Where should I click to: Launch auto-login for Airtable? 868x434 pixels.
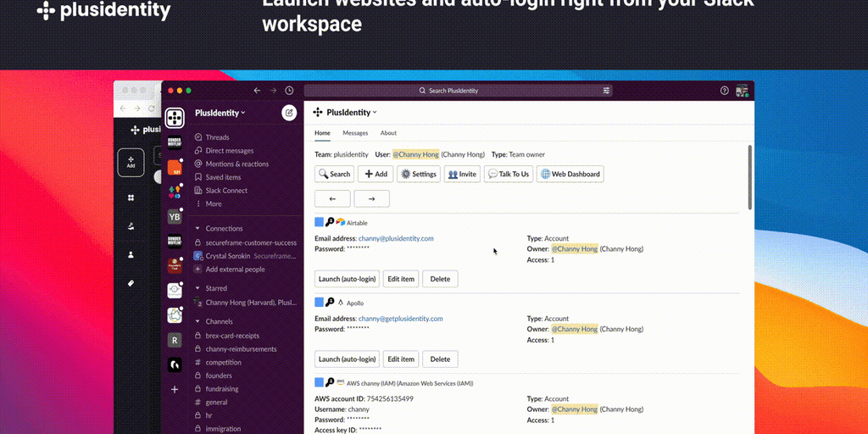[346, 279]
